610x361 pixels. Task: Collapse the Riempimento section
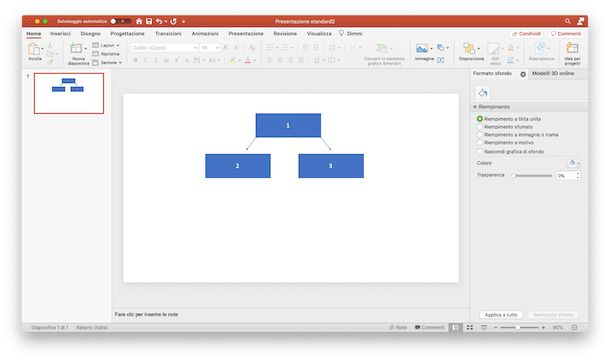(x=475, y=107)
